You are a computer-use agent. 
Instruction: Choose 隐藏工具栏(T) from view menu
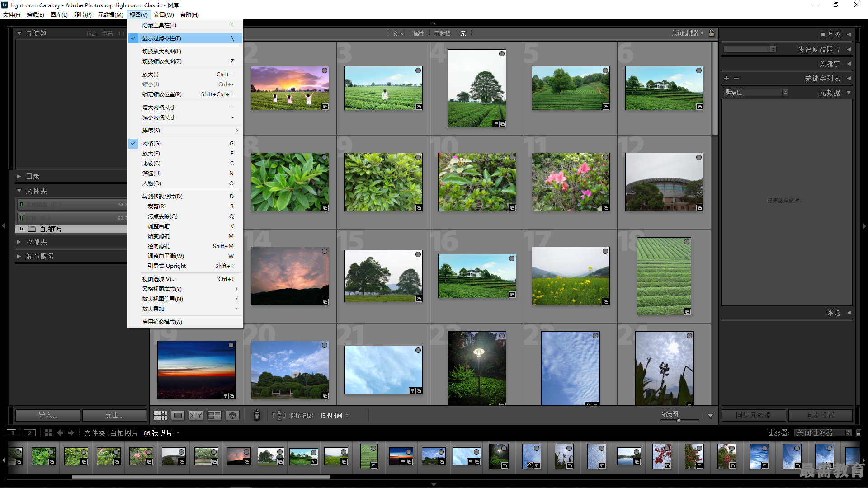coord(185,25)
